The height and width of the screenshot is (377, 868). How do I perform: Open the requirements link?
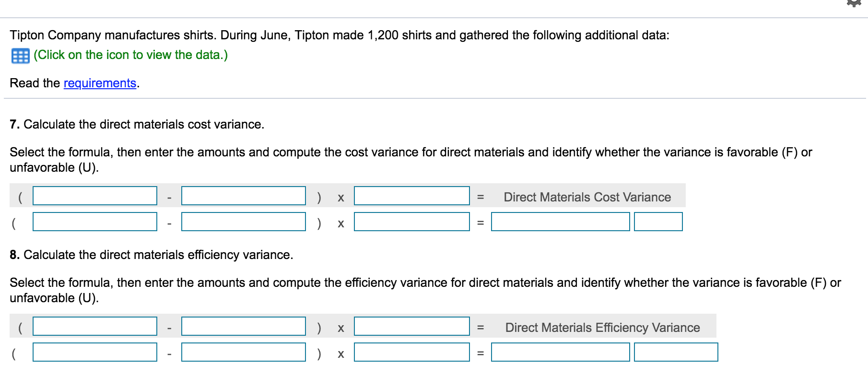(100, 83)
